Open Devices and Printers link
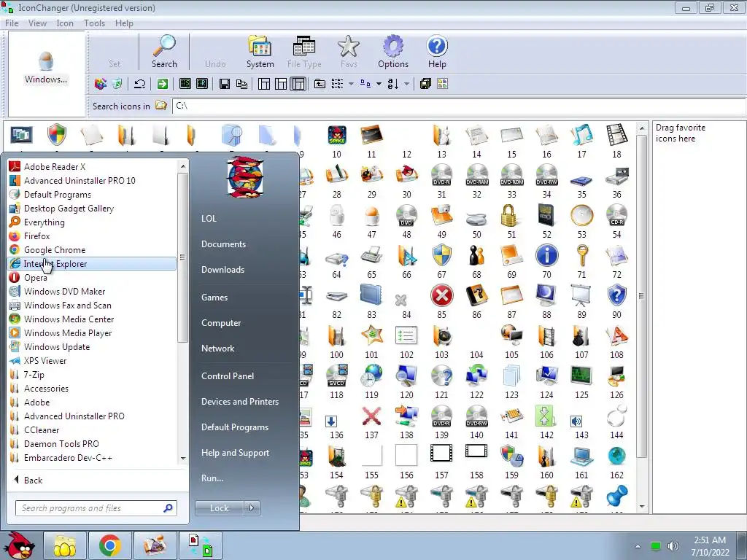The width and height of the screenshot is (747, 560). [239, 402]
